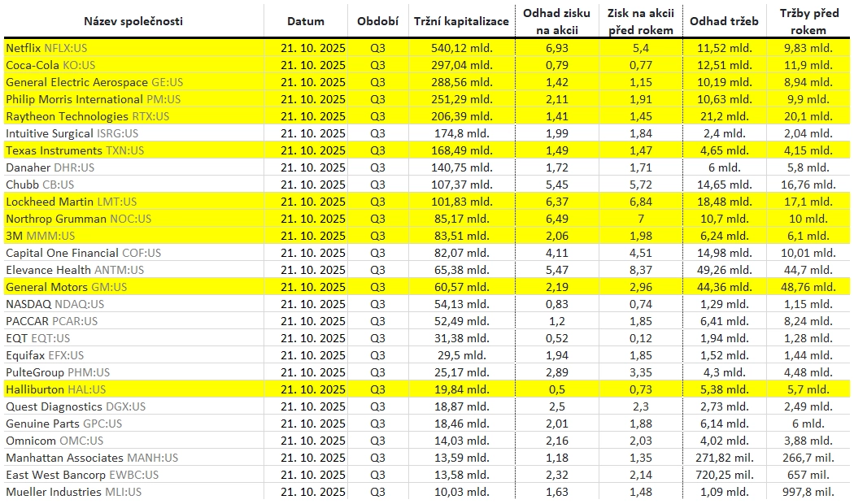Viewport: 854px width, 504px height.
Task: Click the 'Odhad tržeb' column header
Action: point(724,21)
